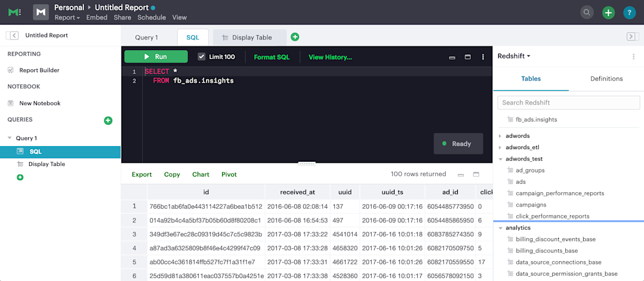Add a new tab with green plus beside Display Table
This screenshot has width=644, height=281.
pos(295,37)
